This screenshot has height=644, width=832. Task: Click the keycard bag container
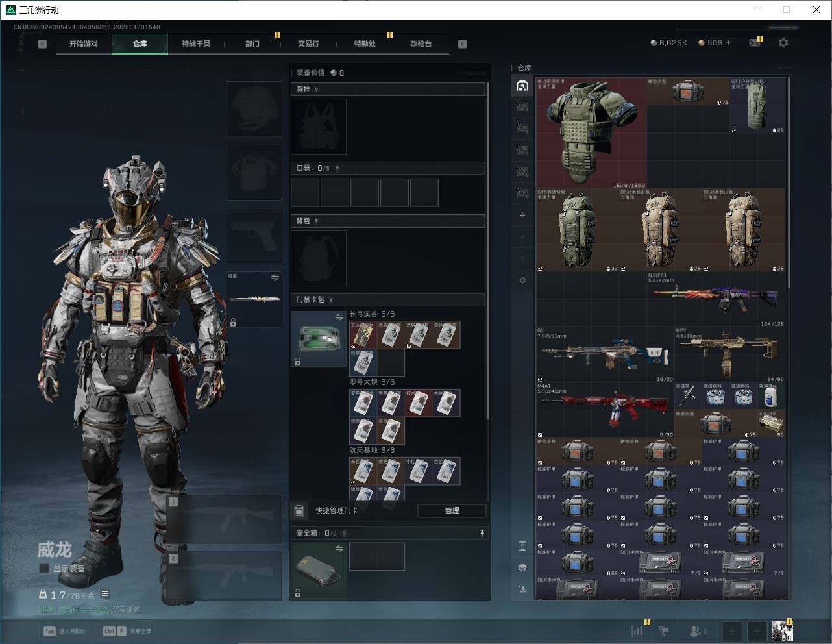[319, 339]
